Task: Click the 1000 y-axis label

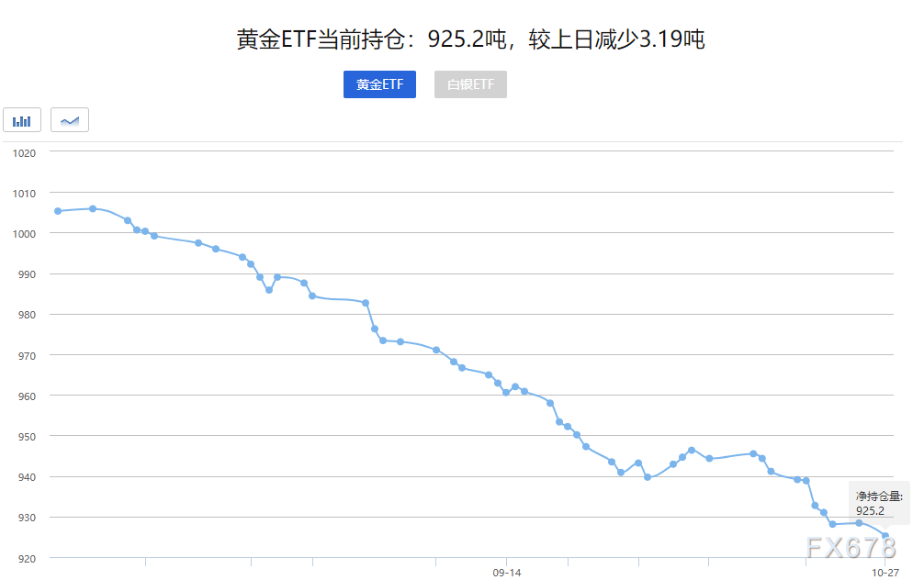Action: pyautogui.click(x=25, y=233)
